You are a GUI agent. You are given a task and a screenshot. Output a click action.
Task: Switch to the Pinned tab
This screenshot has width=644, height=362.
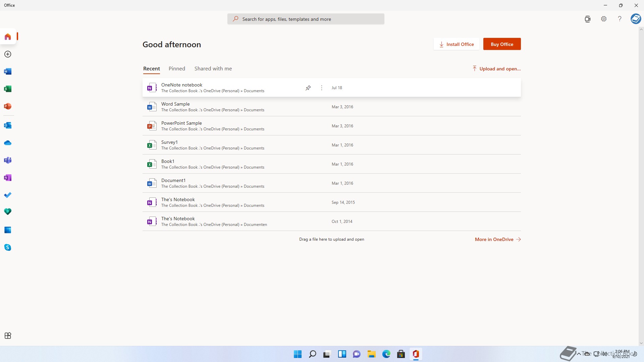coord(177,69)
